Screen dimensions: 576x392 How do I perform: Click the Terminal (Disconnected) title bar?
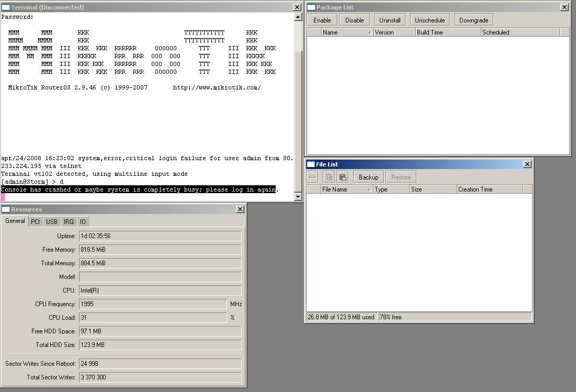click(151, 7)
